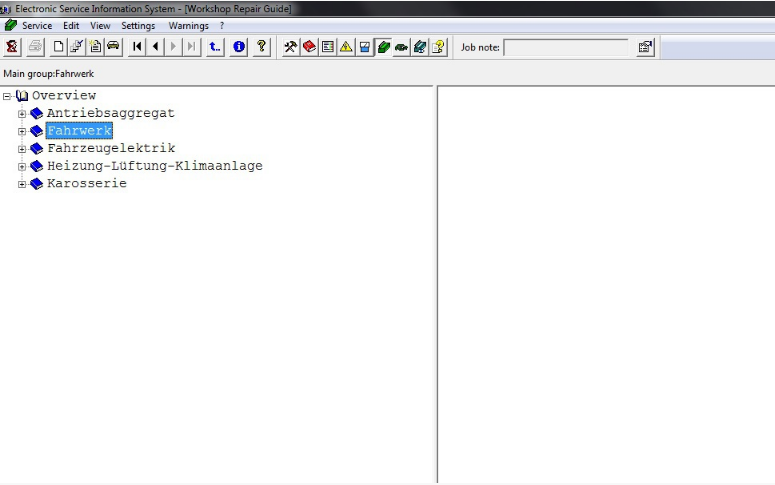Select Heizung-Lüftung-Klimaanlage in the tree
775x485 pixels.
pyautogui.click(x=154, y=166)
